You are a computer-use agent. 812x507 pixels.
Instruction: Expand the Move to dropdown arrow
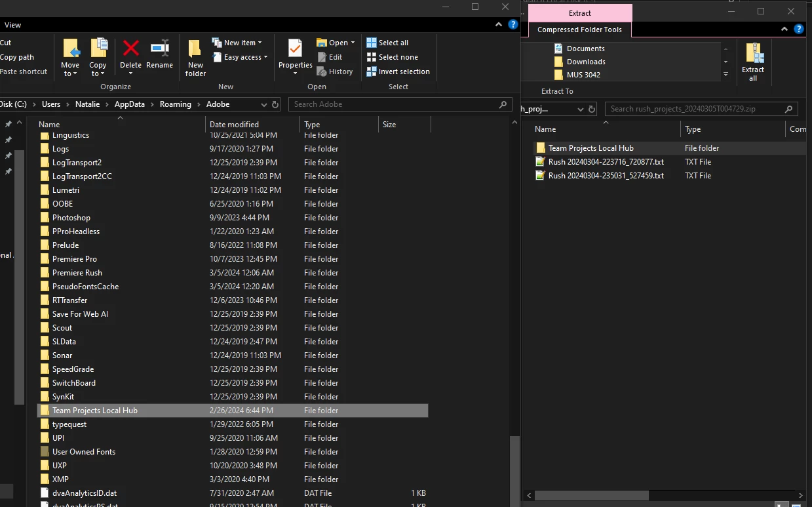pyautogui.click(x=75, y=73)
